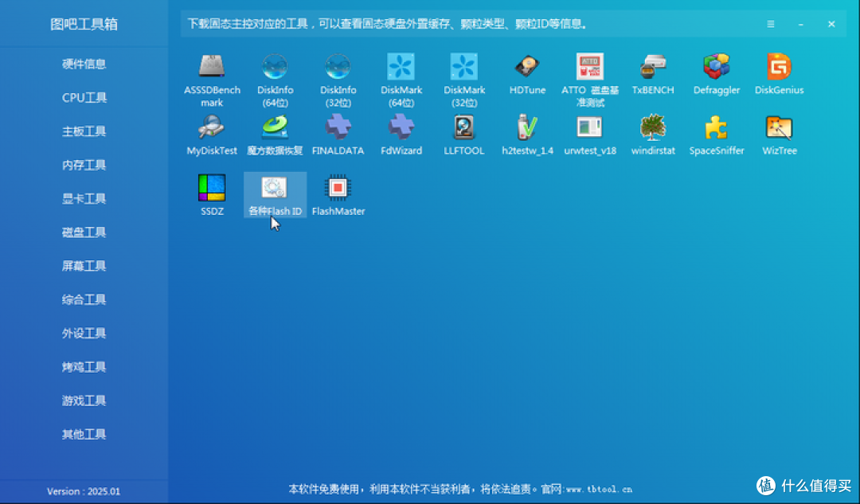Image resolution: width=860 pixels, height=504 pixels.
Task: Launch h2testw_1.4
Action: coord(527,135)
